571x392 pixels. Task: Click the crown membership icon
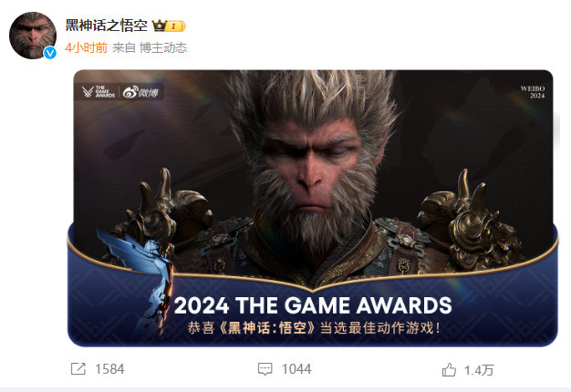tap(159, 26)
